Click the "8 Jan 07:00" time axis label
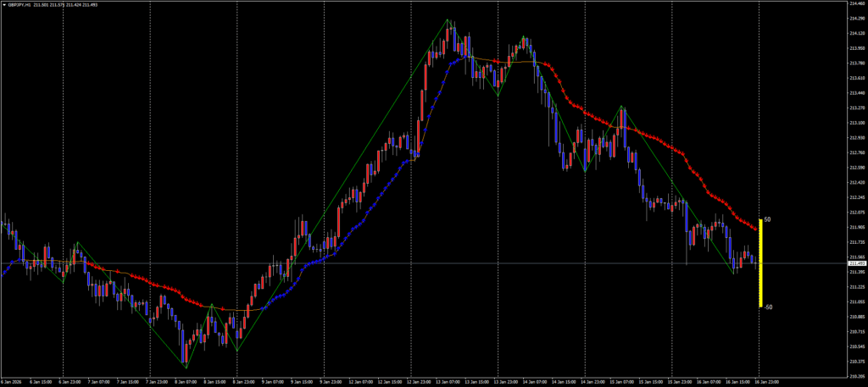The image size is (868, 387). 186,382
